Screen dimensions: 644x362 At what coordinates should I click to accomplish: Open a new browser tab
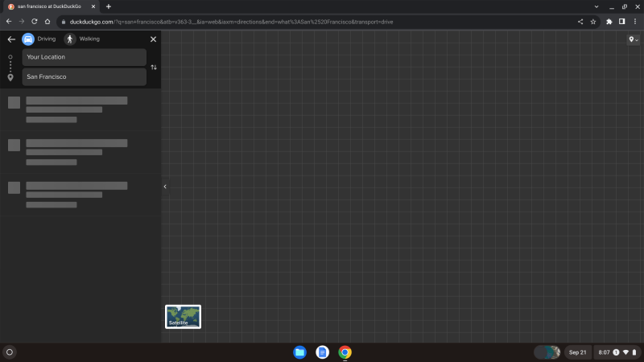pos(109,6)
